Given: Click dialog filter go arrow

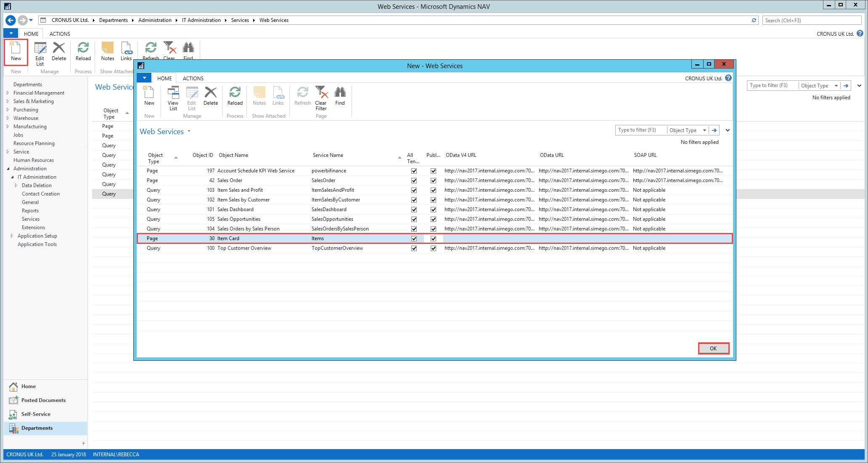Looking at the screenshot, I should (x=714, y=130).
